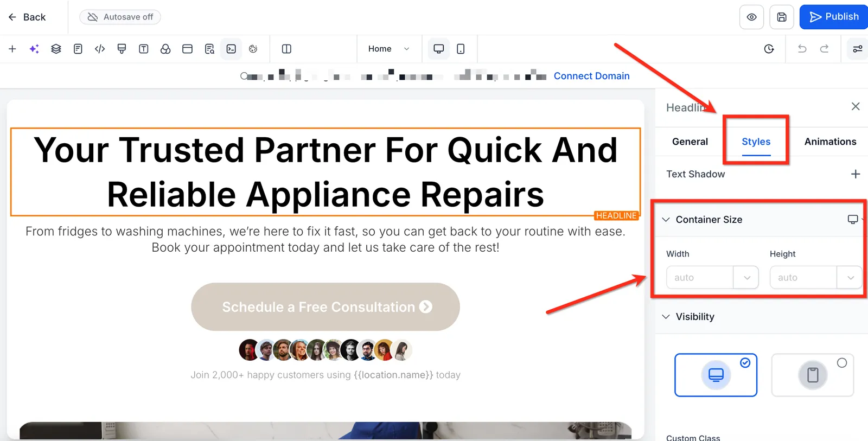Click the save disk icon
The width and height of the screenshot is (868, 441).
[x=782, y=17]
